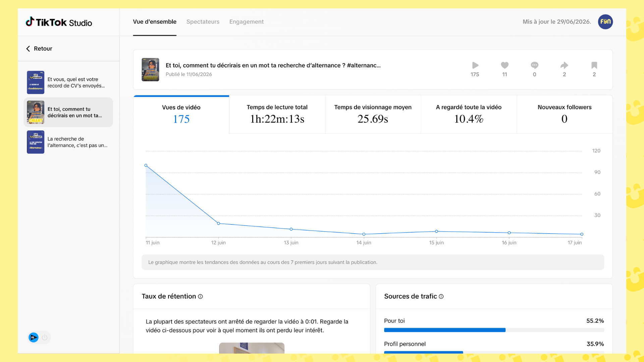
Task: Click the 'Publié le 11/06/2026' date
Action: (x=189, y=74)
